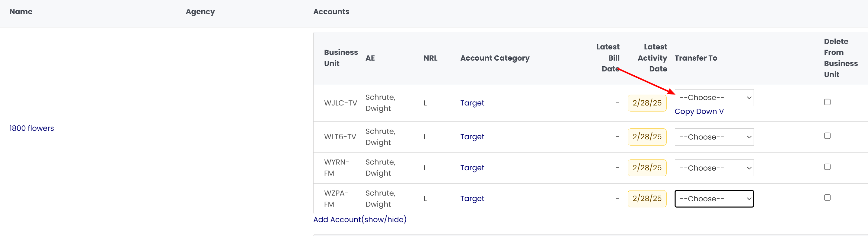
Task: Click Schrute, Dwight AE in WJLC-TV row
Action: pos(380,103)
